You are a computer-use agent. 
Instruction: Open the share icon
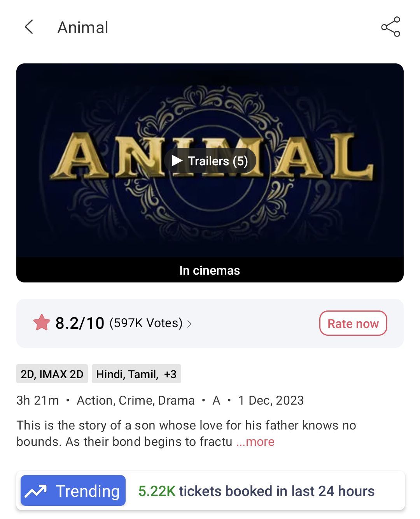point(390,27)
